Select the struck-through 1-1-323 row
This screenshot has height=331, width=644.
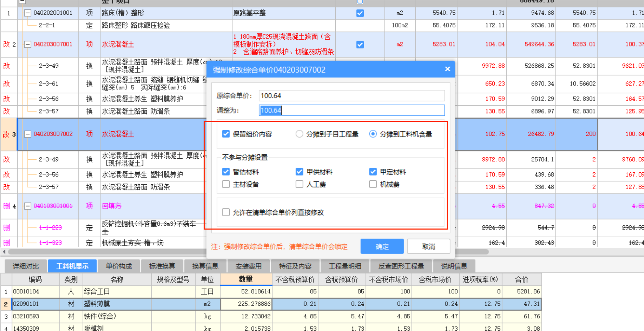coord(322,242)
